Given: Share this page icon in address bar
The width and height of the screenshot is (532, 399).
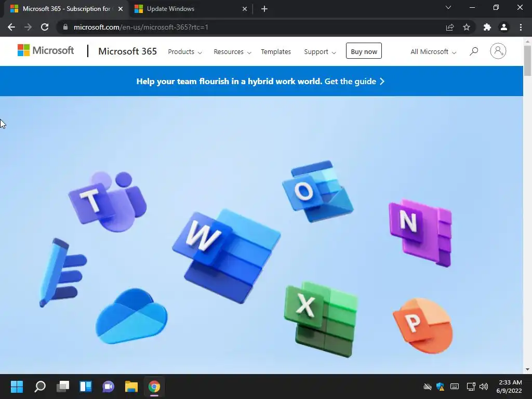Looking at the screenshot, I should pyautogui.click(x=450, y=27).
